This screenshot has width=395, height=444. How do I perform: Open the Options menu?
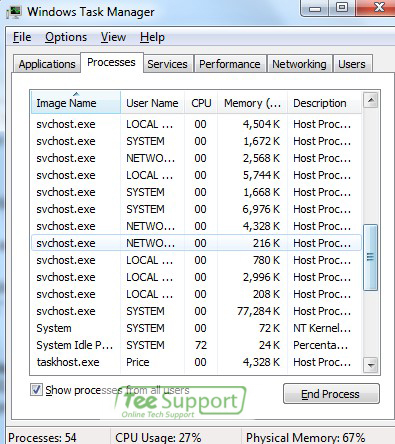(x=66, y=37)
